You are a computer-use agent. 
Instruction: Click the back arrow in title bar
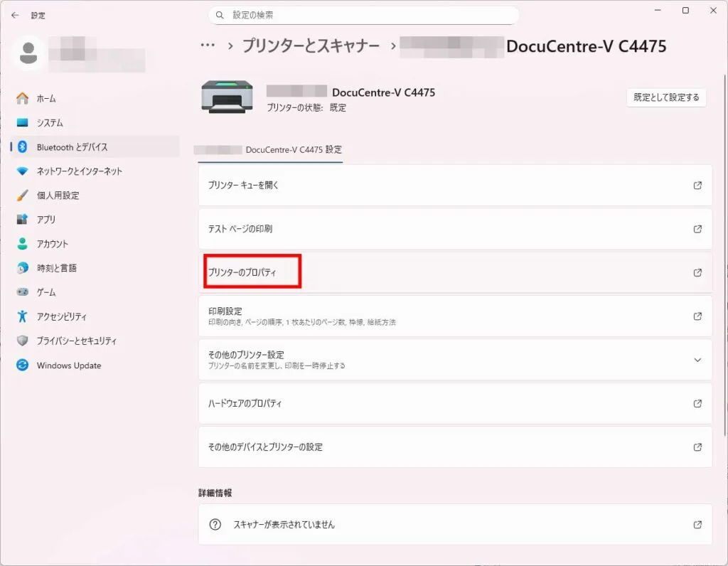15,15
